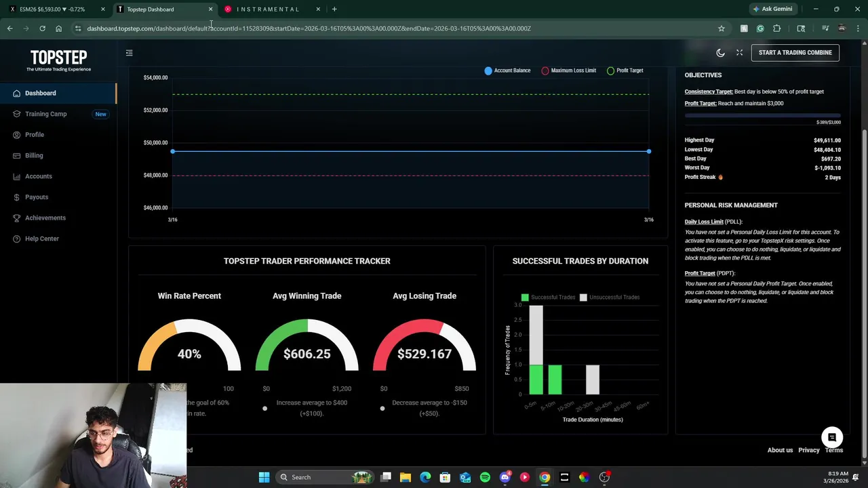The height and width of the screenshot is (488, 868).
Task: Switch to the ESM26 browser tab
Action: tap(58, 9)
